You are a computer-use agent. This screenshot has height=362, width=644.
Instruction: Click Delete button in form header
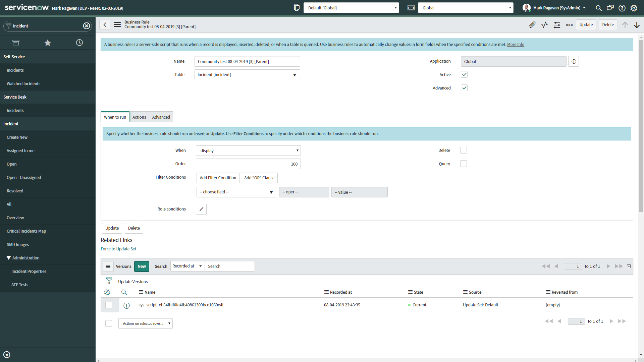[608, 25]
